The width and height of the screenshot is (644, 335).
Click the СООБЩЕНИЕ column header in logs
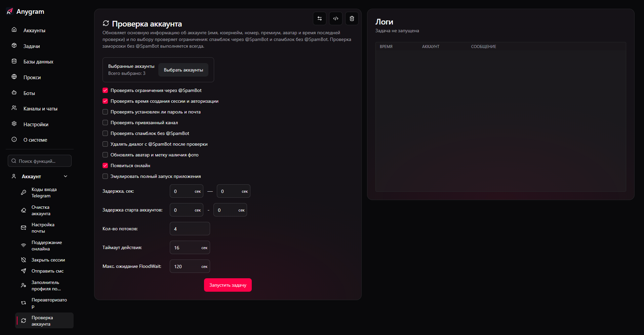[484, 47]
